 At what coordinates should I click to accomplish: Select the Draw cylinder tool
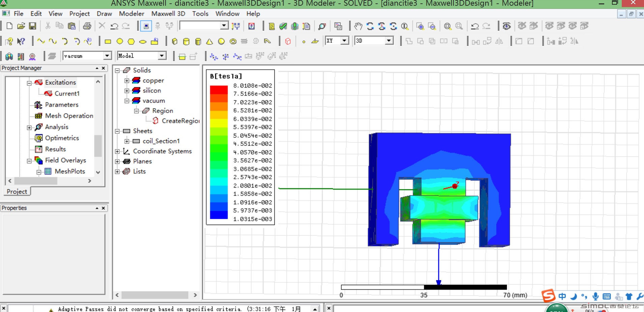186,41
